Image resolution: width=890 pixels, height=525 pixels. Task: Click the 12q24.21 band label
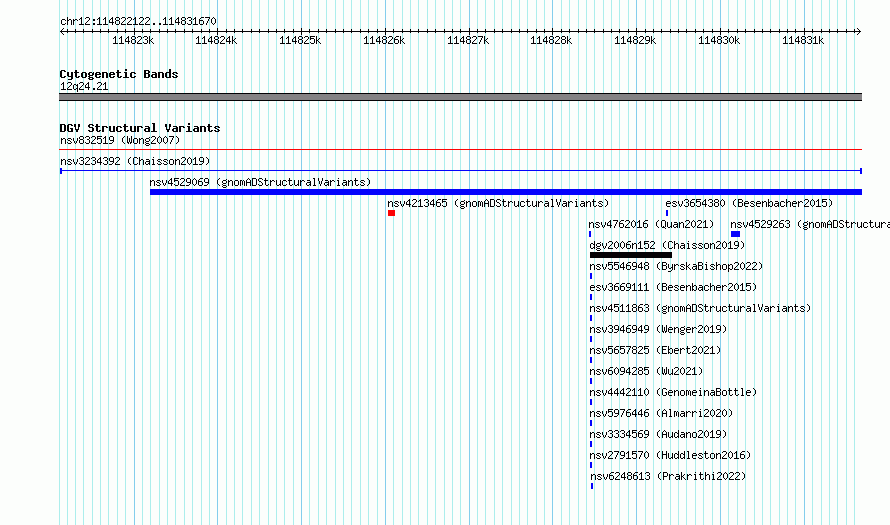coord(84,86)
